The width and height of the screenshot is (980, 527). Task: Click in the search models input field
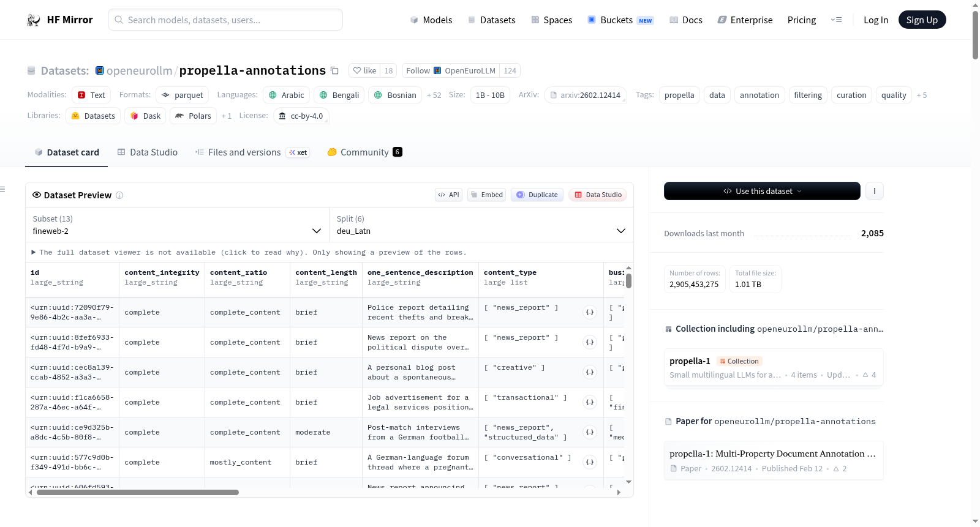(x=225, y=20)
